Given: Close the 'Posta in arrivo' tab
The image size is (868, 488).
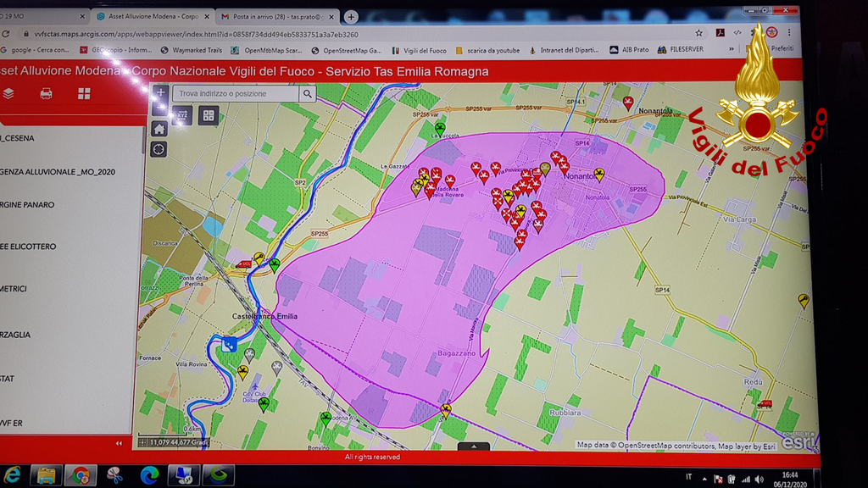Looking at the screenshot, I should point(331,17).
